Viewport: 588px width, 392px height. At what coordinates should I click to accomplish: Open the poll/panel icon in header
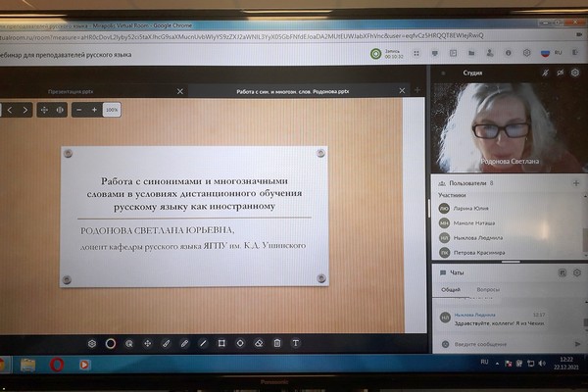pyautogui.click(x=453, y=53)
